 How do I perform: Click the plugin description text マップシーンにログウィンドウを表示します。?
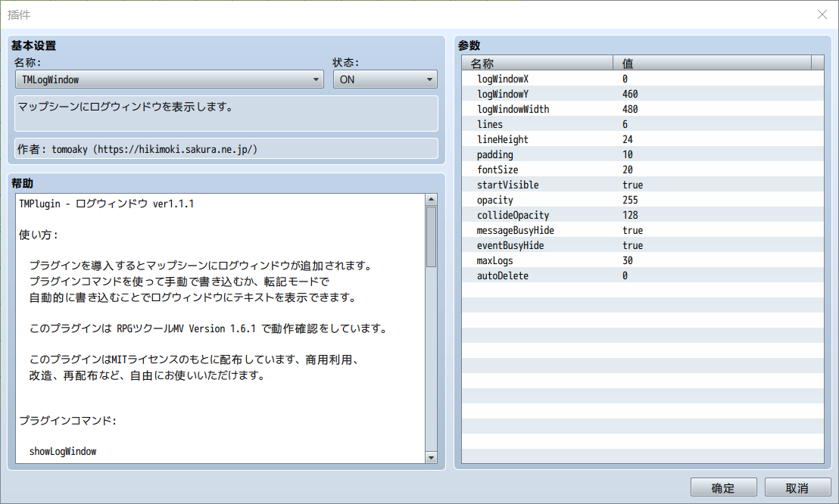[126, 107]
